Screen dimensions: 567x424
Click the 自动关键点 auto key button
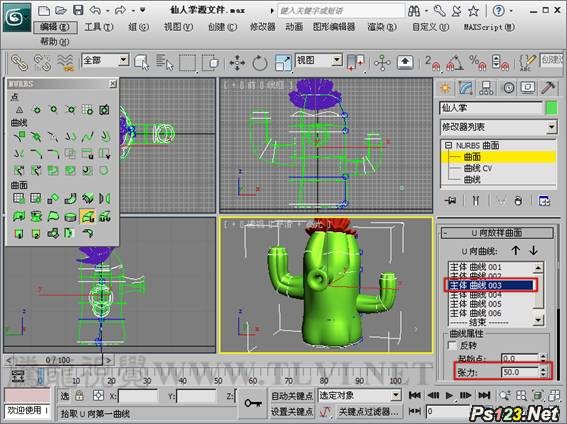[x=291, y=396]
